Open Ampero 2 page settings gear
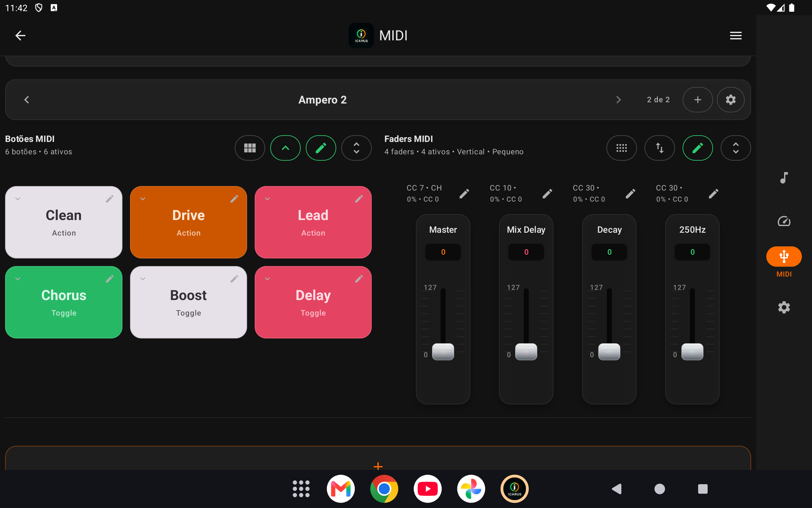Viewport: 812px width, 508px height. pos(730,100)
